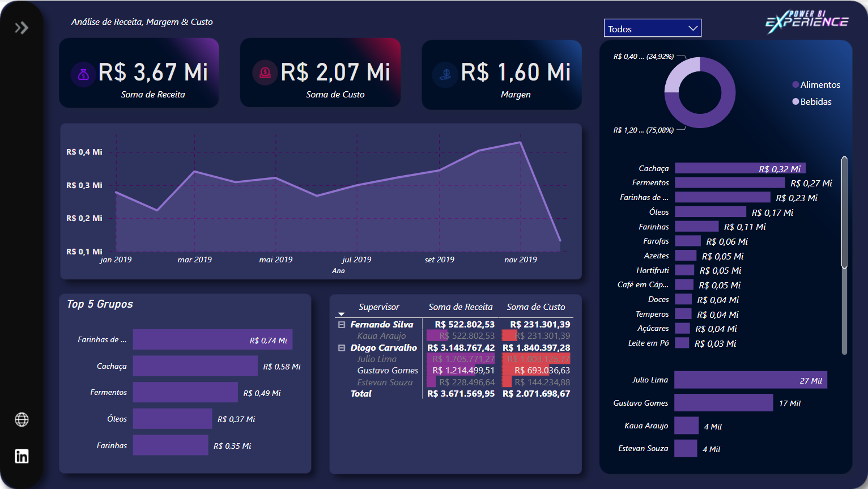This screenshot has width=868, height=489.
Task: Click the money bag icon on Receita card
Action: click(x=83, y=74)
